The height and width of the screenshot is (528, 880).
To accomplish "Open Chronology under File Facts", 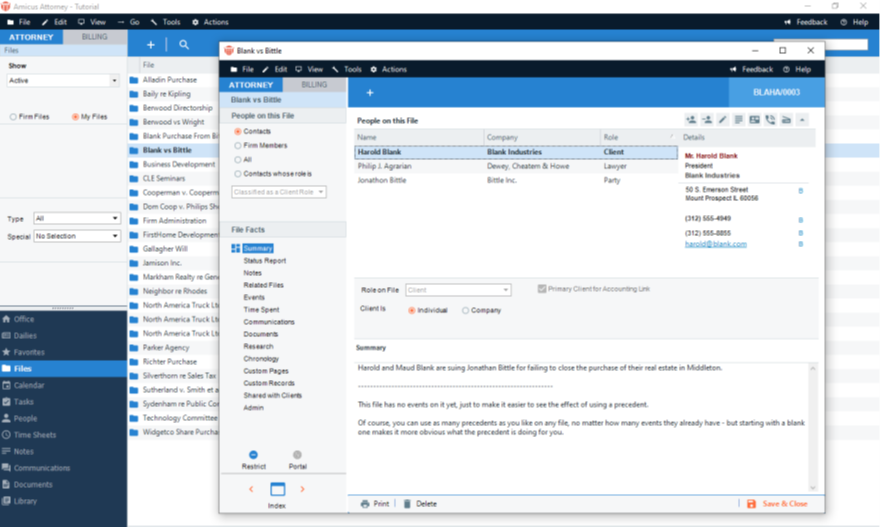I will [x=261, y=359].
